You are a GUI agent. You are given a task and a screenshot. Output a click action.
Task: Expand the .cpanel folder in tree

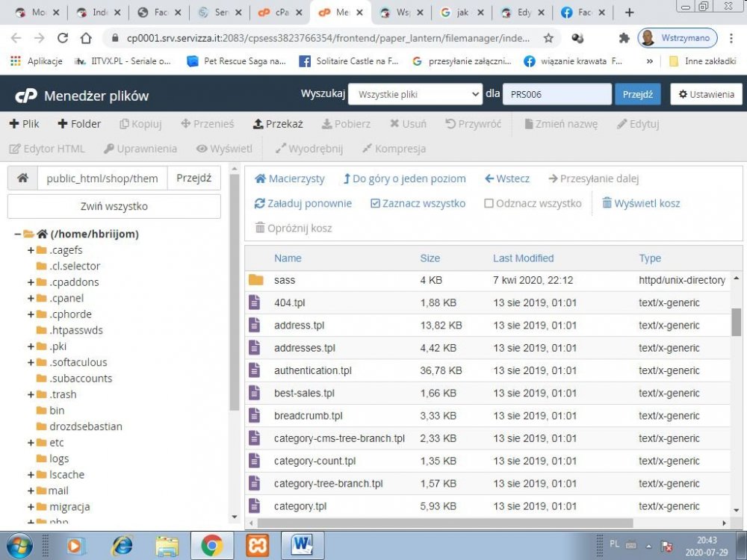tap(31, 298)
